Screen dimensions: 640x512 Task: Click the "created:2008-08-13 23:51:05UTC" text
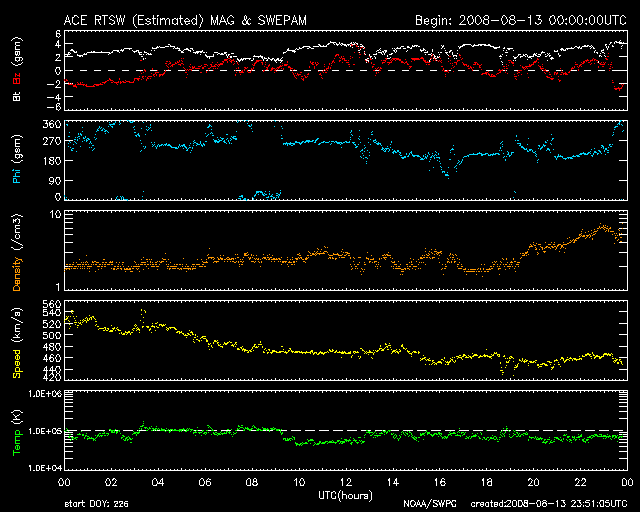click(x=549, y=504)
